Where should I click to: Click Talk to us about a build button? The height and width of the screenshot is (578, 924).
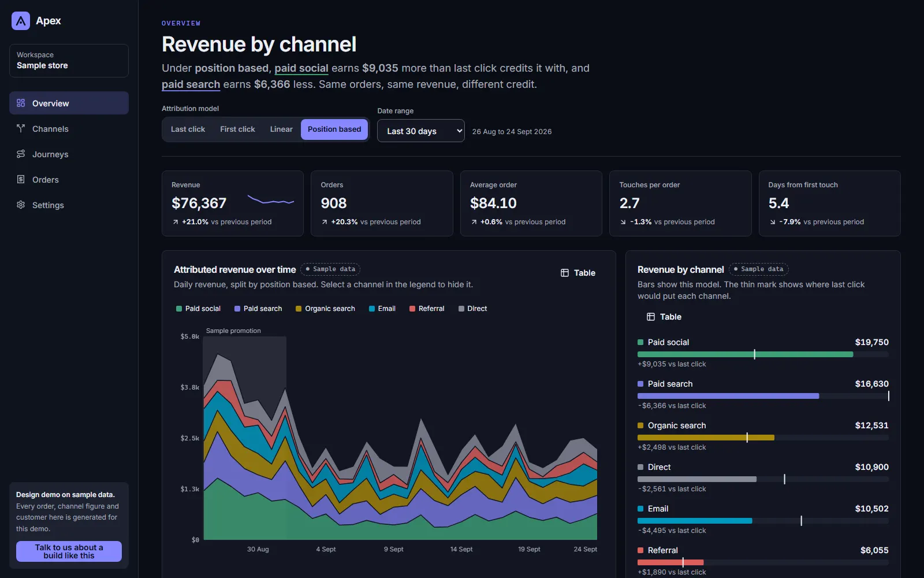tap(69, 551)
